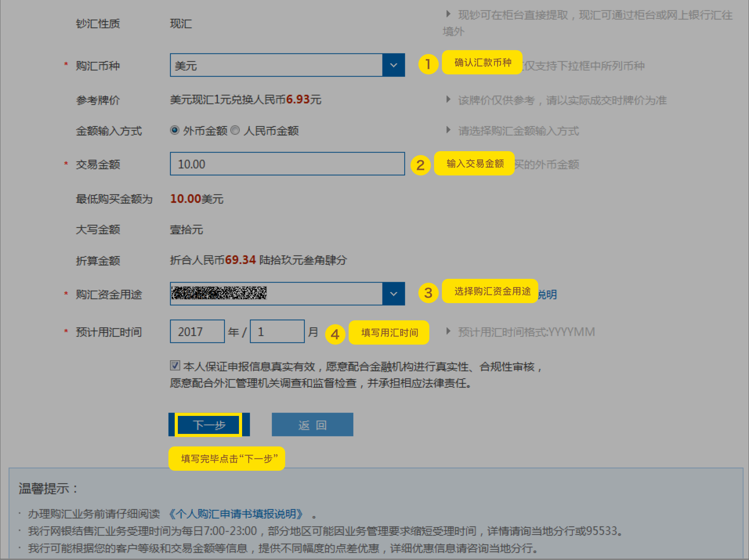The image size is (749, 560).
Task: Open the 购汇资金用途 dropdown arrow
Action: pos(393,294)
